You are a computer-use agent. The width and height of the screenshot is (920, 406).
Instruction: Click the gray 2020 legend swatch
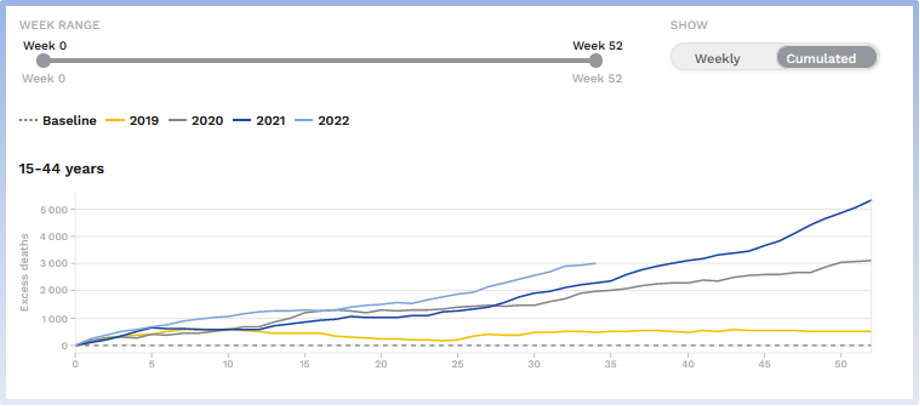tap(179, 121)
